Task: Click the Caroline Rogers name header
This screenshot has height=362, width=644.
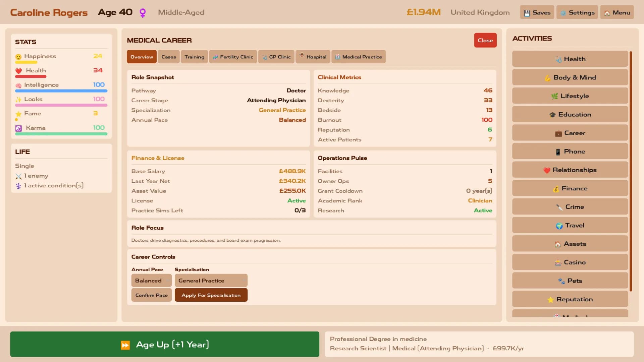Action: [49, 12]
